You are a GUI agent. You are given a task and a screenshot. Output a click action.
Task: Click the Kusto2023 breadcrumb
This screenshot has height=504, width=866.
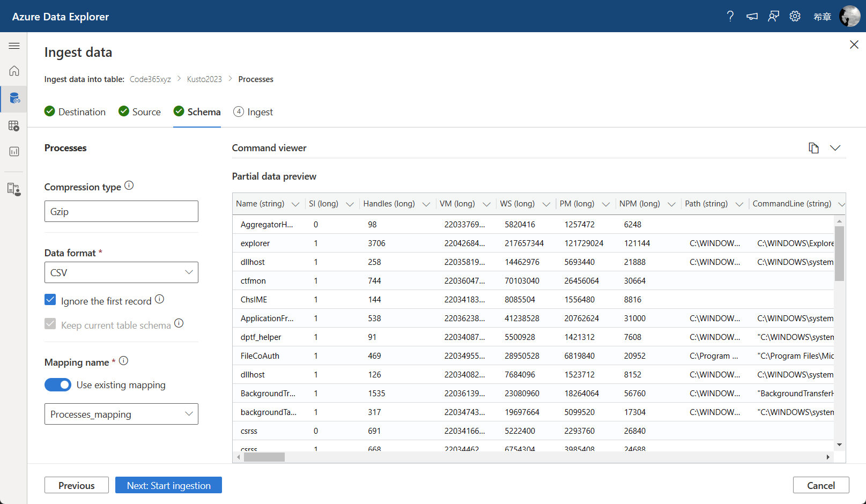(204, 79)
